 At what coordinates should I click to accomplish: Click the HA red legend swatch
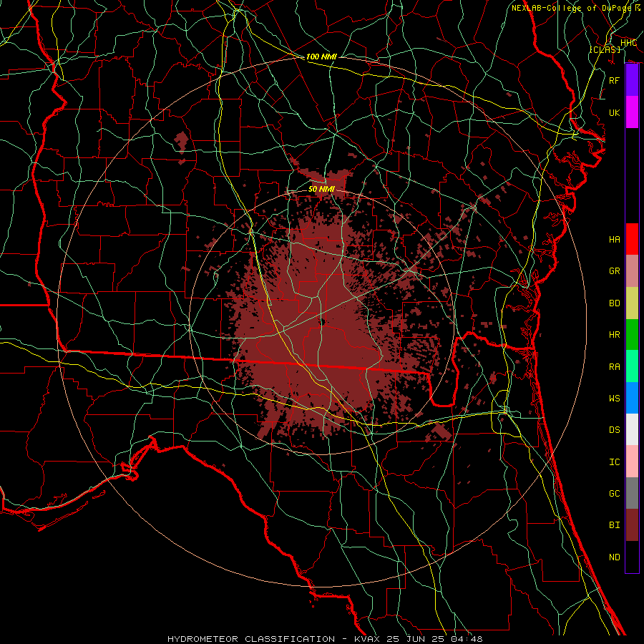[x=632, y=239]
